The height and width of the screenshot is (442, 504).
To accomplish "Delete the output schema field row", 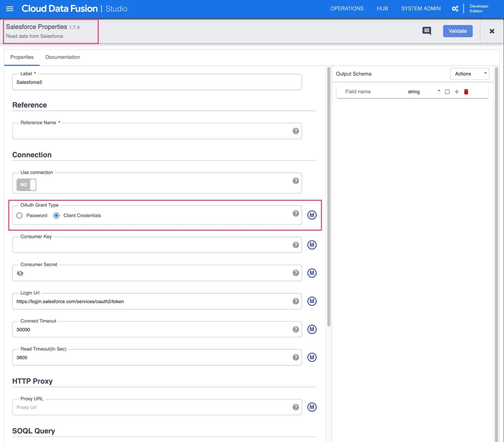I will pyautogui.click(x=466, y=92).
